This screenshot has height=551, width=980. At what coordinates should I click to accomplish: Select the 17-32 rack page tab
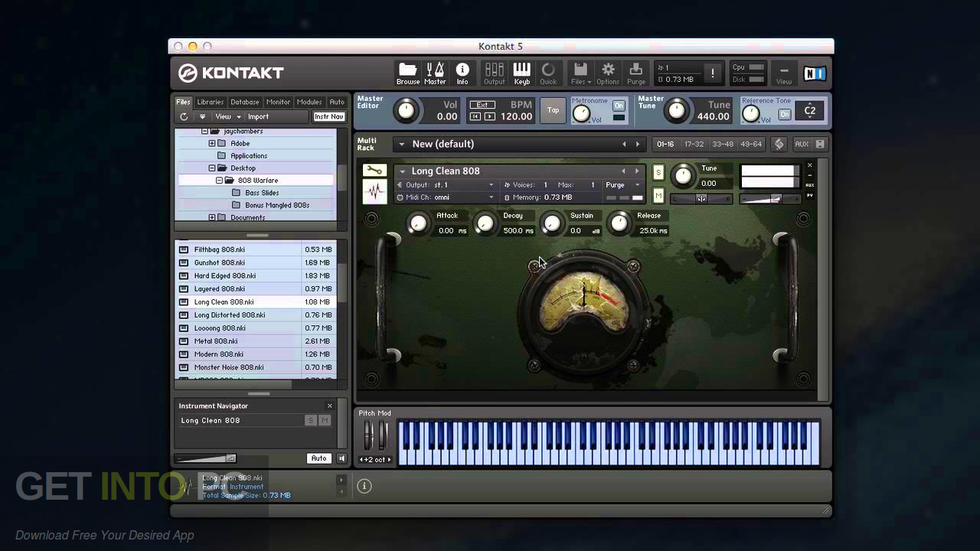[694, 144]
